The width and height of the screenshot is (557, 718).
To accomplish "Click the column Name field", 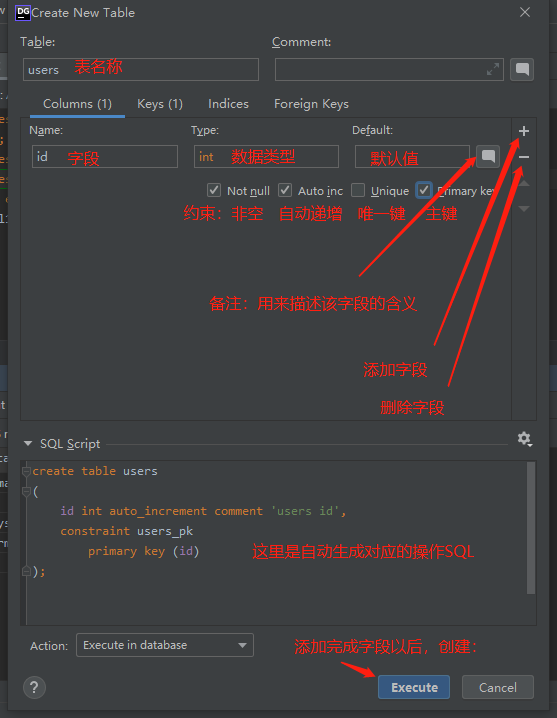I will (105, 157).
